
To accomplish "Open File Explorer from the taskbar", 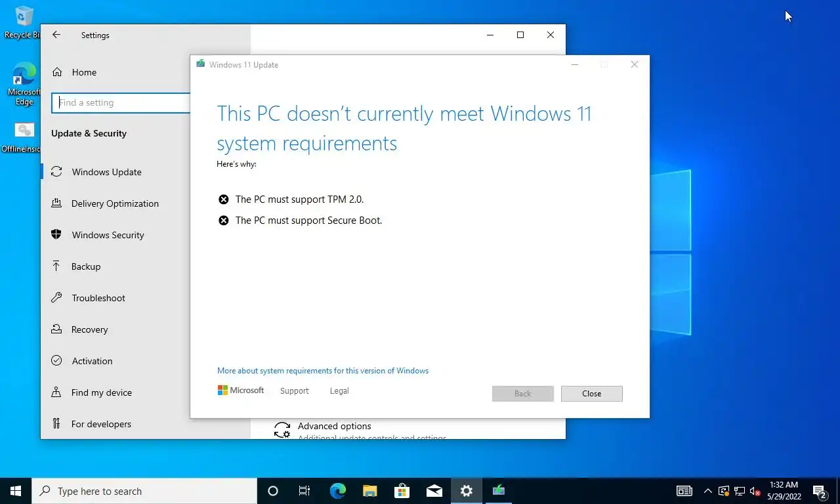I will pos(369,491).
